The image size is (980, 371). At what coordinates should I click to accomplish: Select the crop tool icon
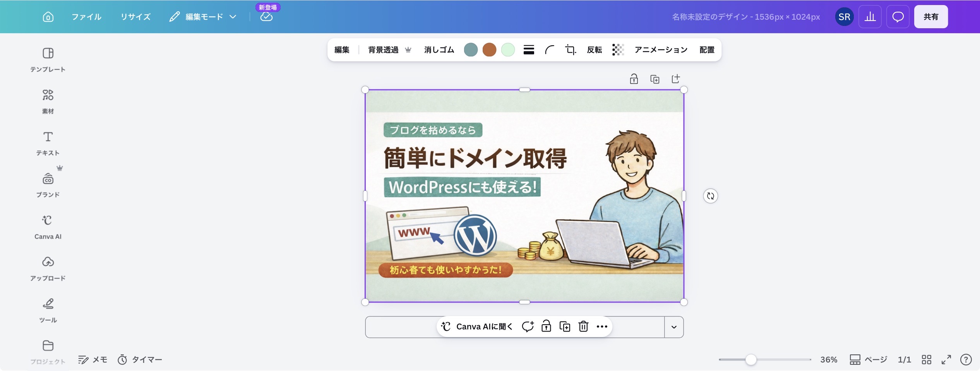tap(571, 50)
